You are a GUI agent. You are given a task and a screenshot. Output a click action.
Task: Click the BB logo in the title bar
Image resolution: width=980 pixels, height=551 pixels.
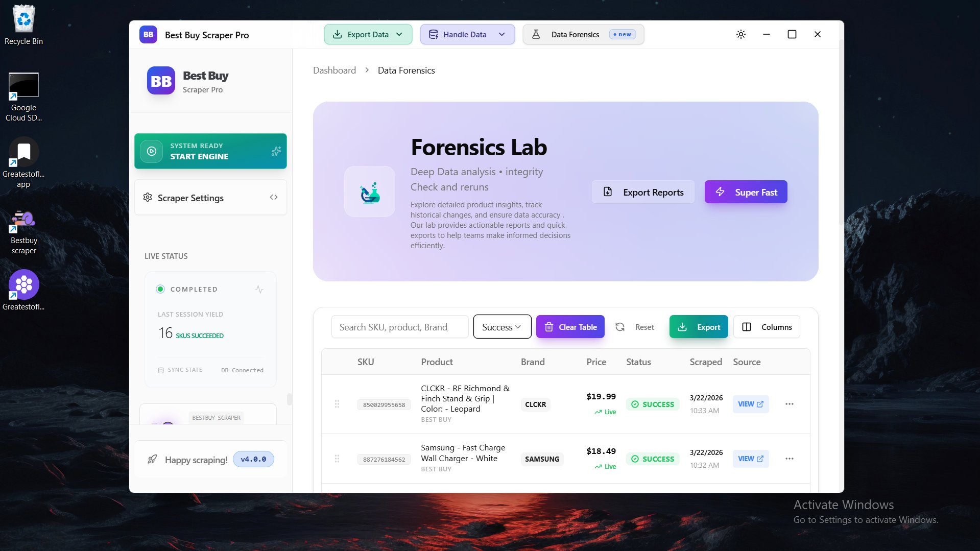(x=148, y=35)
